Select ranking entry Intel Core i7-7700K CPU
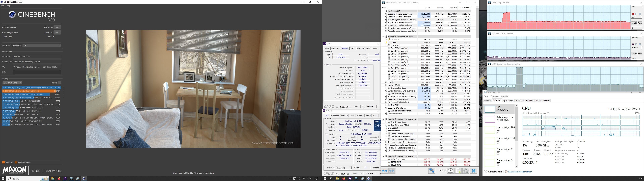644x181 pixels. [x=32, y=114]
